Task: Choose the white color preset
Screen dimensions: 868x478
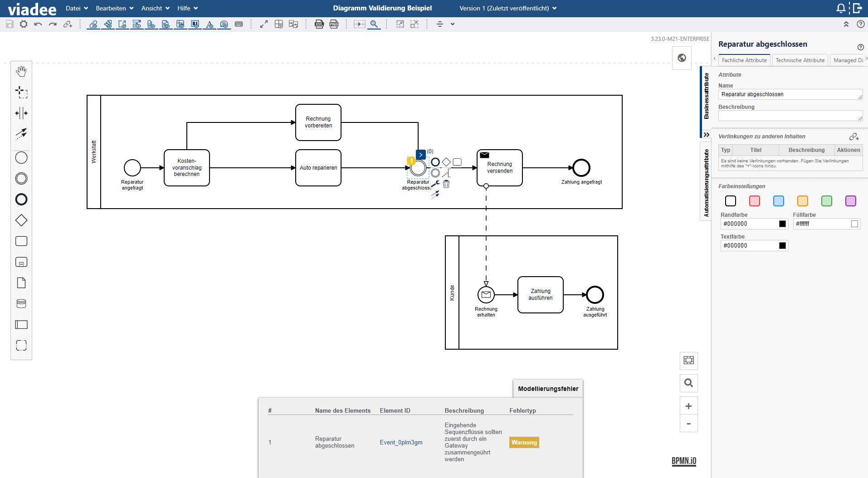Action: 731,201
